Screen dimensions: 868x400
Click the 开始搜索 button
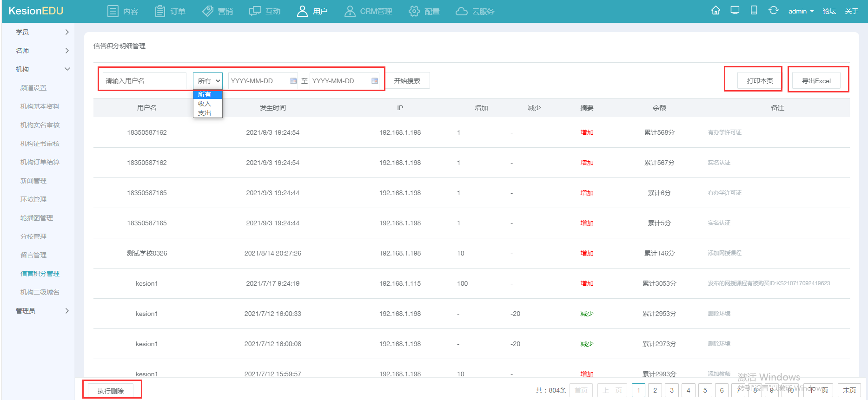tap(407, 81)
